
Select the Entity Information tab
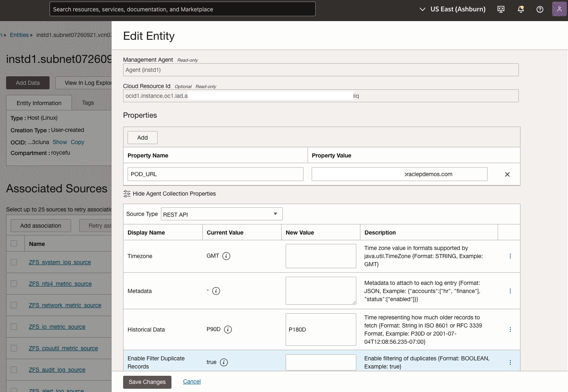click(39, 103)
